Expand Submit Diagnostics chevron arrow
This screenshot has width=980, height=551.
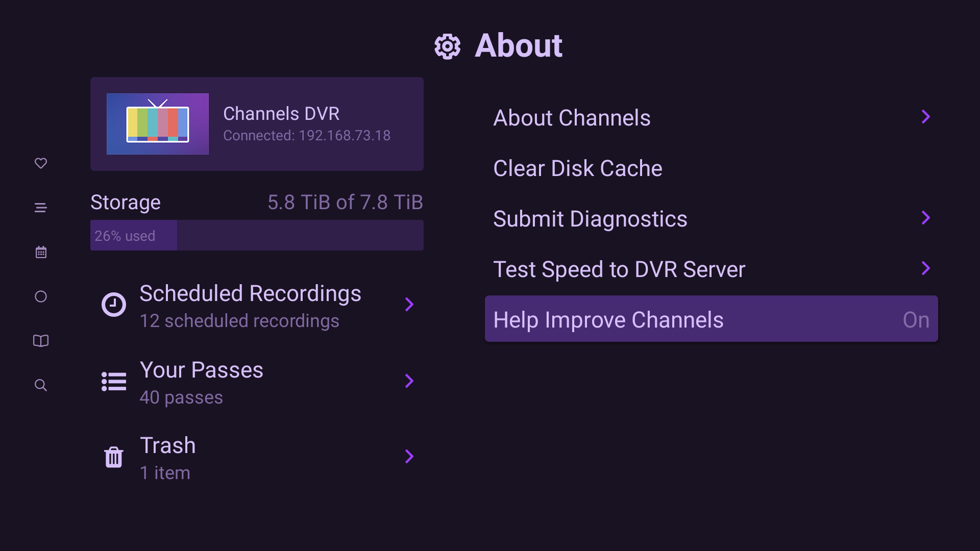click(x=925, y=218)
